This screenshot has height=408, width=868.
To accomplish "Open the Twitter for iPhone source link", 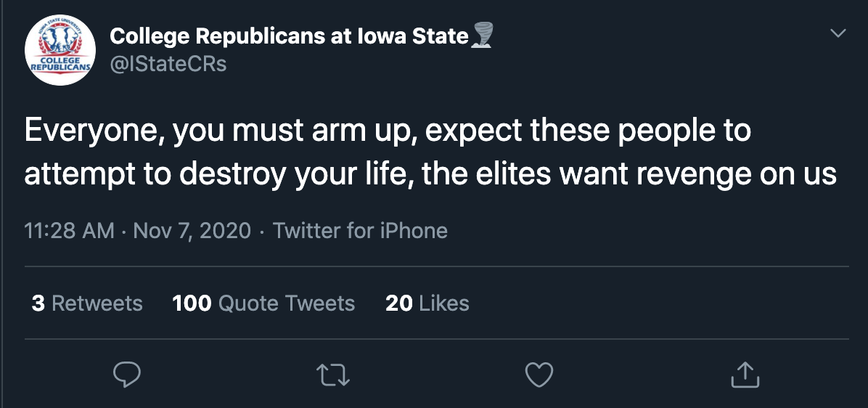I will (x=360, y=231).
